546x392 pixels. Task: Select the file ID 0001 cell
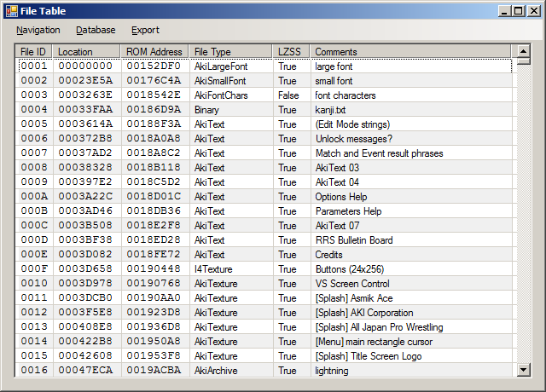[x=34, y=66]
